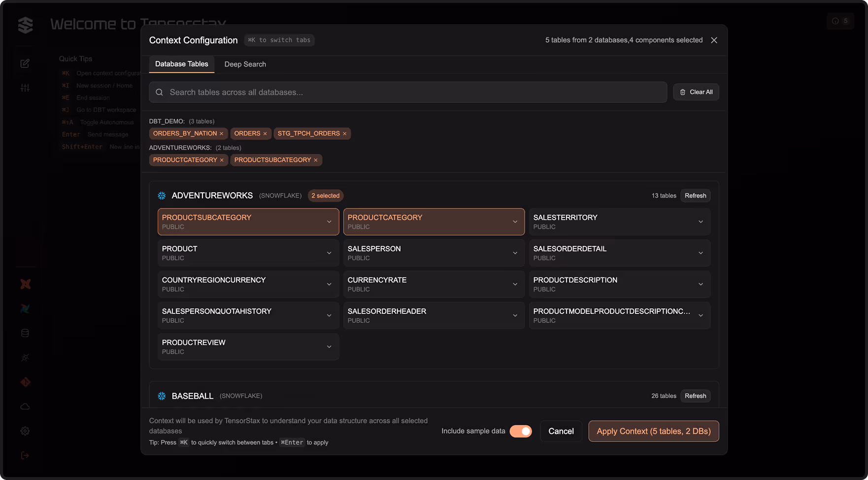The image size is (868, 480).
Task: Deselect the PRODUCTSUBCATEGORY table card
Action: (248, 222)
